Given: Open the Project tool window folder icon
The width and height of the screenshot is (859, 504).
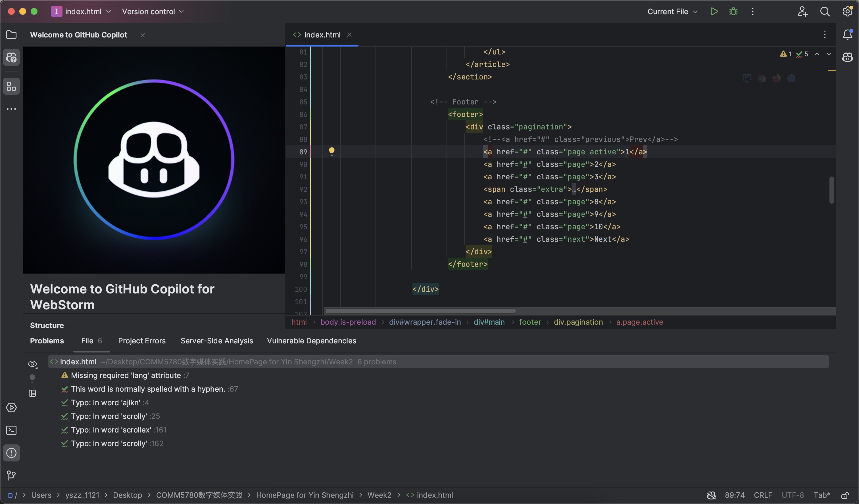Looking at the screenshot, I should tap(11, 35).
